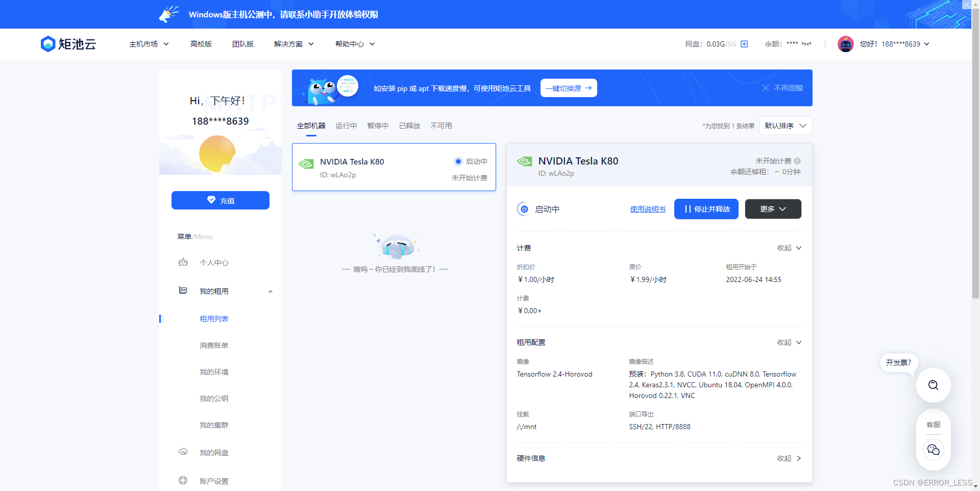
Task: Open the 解决方案 dropdown menu
Action: [294, 44]
